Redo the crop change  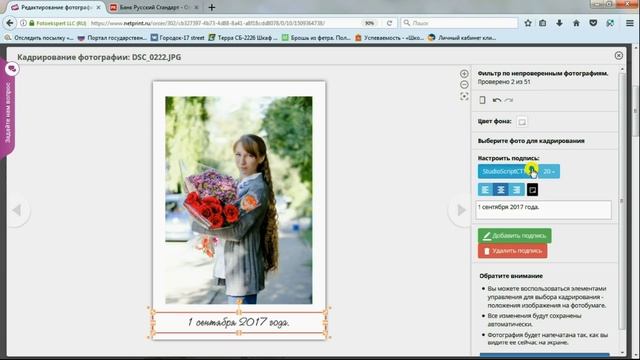click(x=509, y=100)
